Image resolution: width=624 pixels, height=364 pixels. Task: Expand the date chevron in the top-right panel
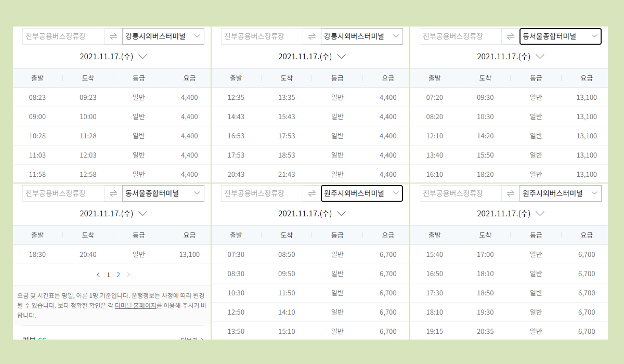coord(540,56)
